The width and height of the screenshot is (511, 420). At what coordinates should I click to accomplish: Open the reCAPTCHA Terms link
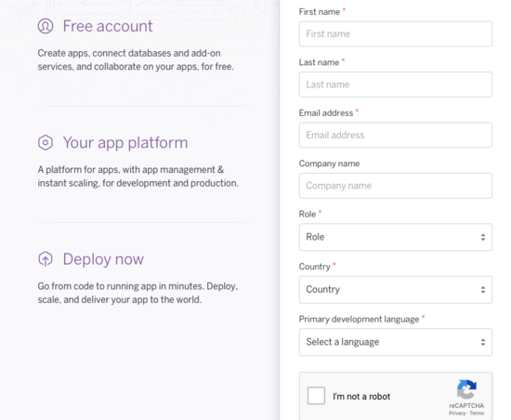coord(477,413)
